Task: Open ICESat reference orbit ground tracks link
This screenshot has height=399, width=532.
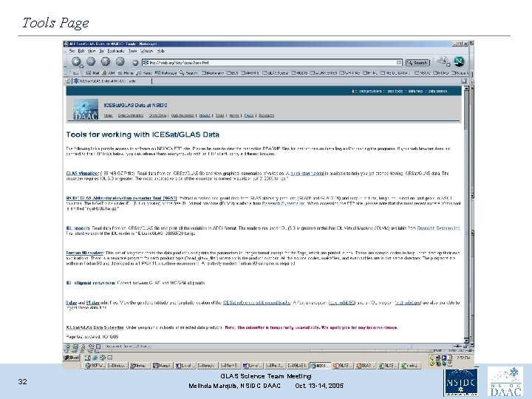Action: [256, 303]
